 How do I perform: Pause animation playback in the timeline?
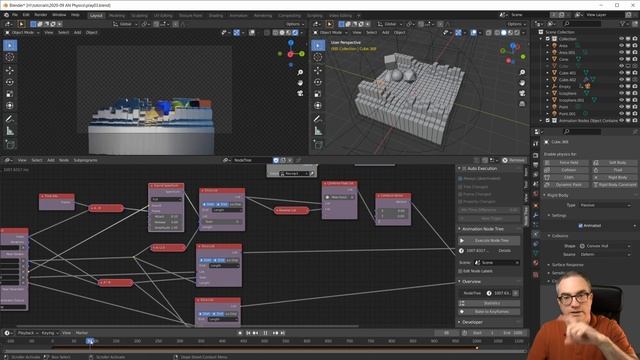[265, 333]
